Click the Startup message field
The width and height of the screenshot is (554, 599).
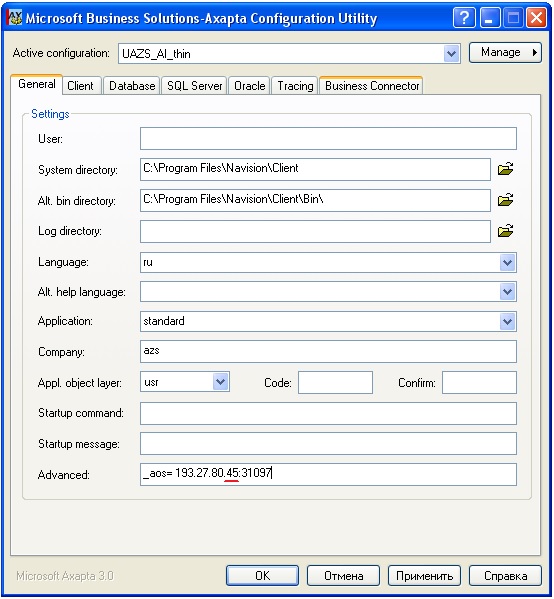coord(328,444)
